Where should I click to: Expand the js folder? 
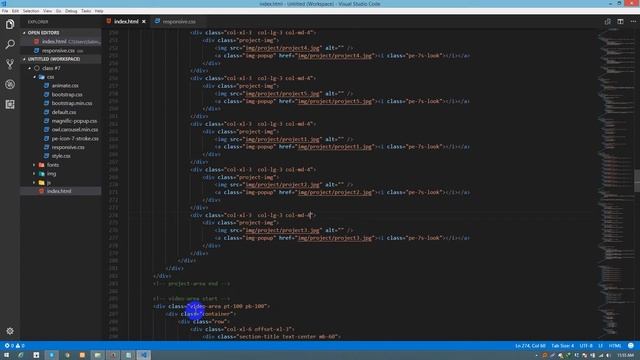pyautogui.click(x=34, y=182)
